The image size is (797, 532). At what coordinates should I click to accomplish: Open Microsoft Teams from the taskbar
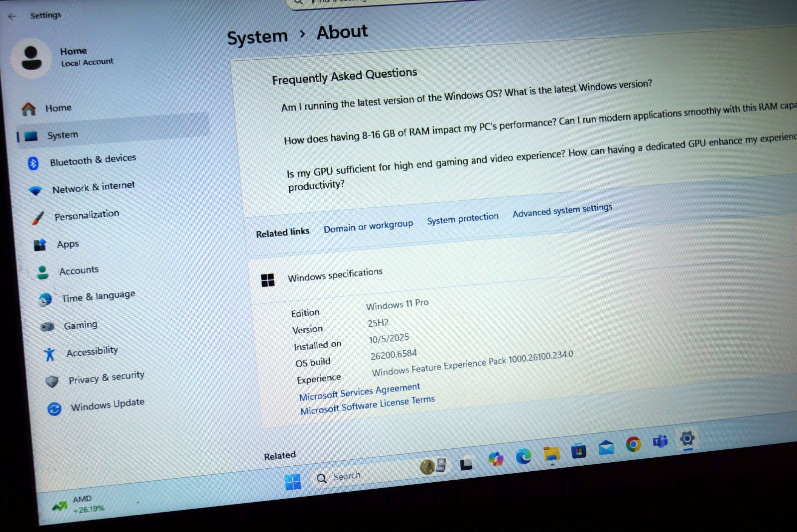[x=660, y=441]
